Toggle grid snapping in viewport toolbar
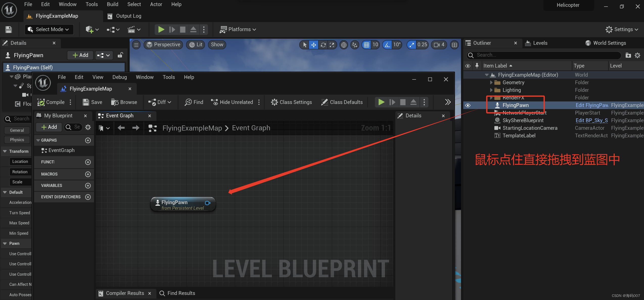Image resolution: width=644 pixels, height=300 pixels. click(x=366, y=45)
